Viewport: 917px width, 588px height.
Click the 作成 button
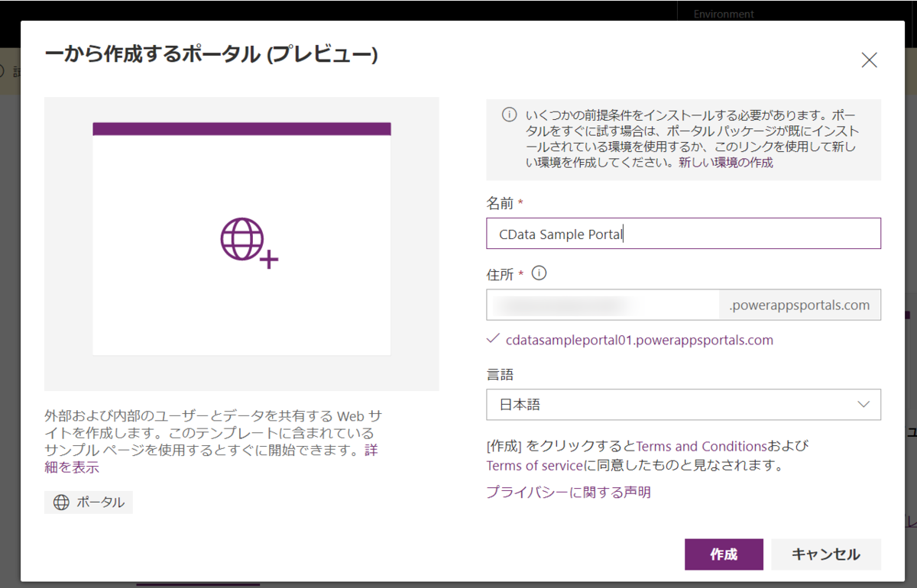724,554
